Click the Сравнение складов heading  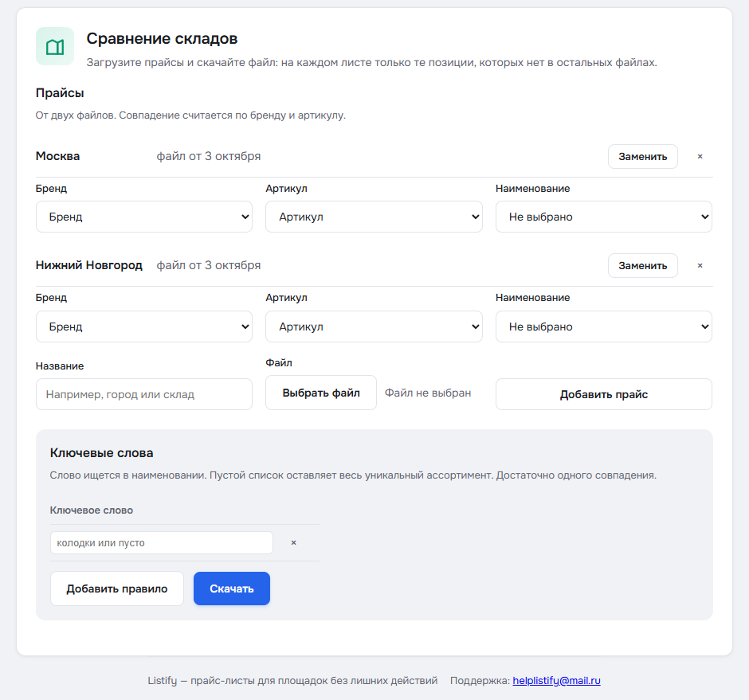click(162, 39)
